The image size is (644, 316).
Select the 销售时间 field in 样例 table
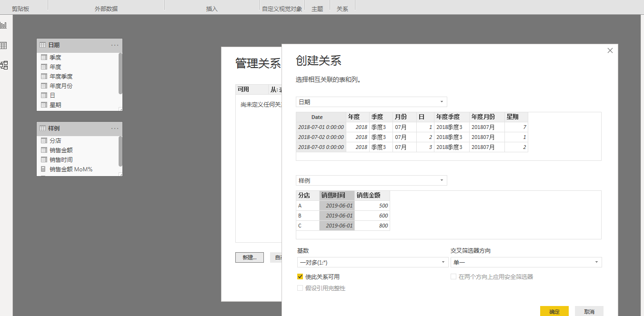(61, 159)
